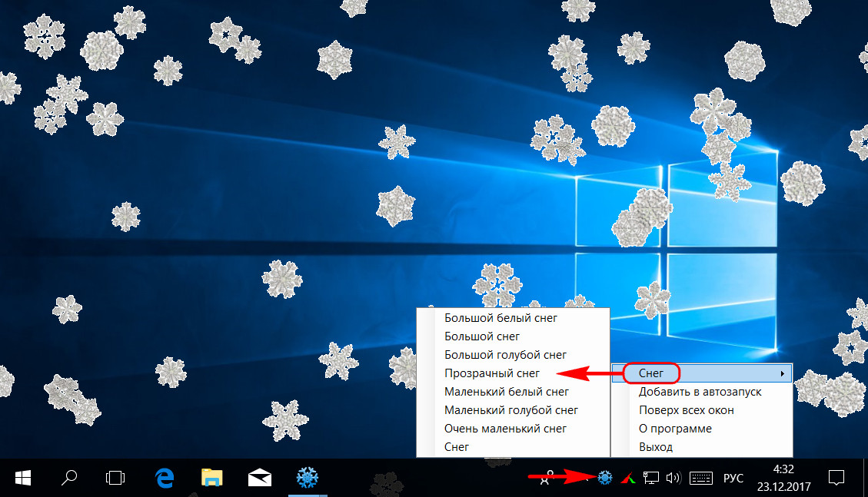Open the Action Center notifications icon
This screenshot has height=497, width=868.
click(836, 478)
